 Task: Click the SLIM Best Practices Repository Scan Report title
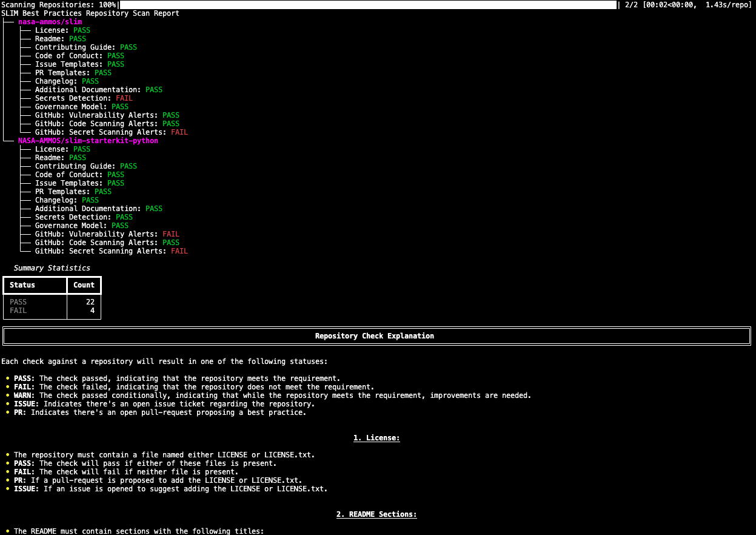(90, 13)
